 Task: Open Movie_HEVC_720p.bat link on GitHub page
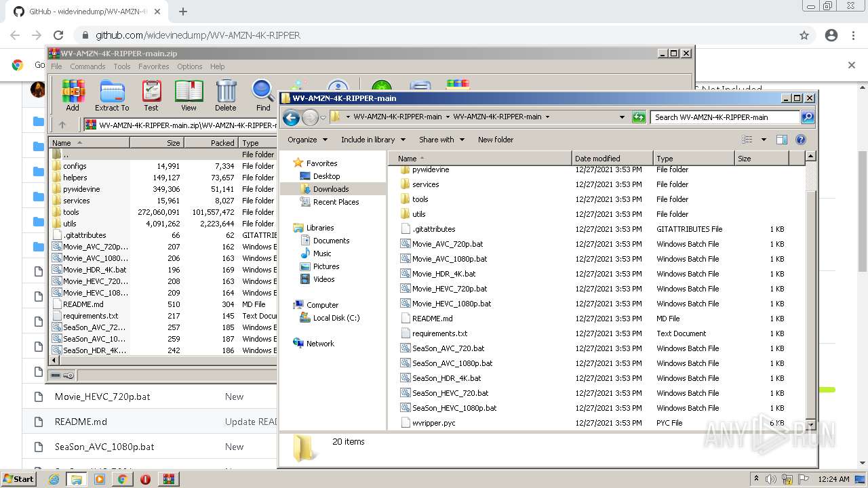tap(102, 396)
